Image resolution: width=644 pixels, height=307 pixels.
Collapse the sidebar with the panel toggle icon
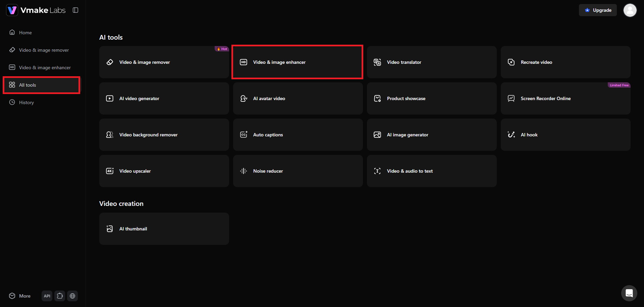(x=75, y=10)
